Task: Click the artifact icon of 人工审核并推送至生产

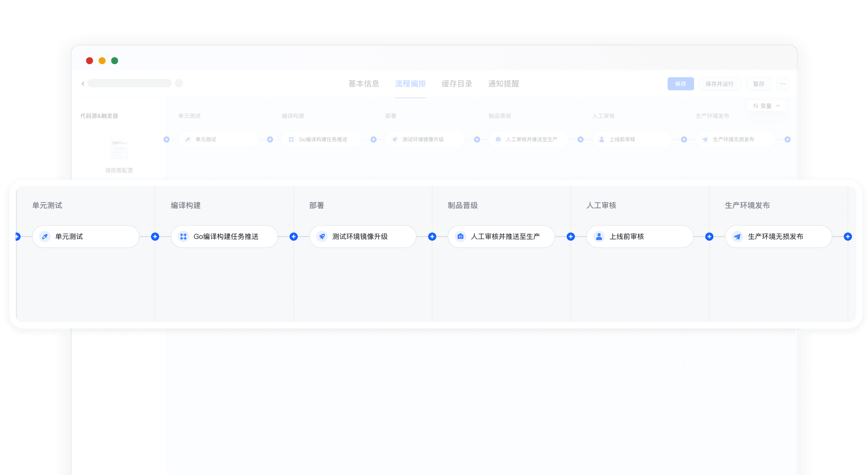Action: [460, 237]
